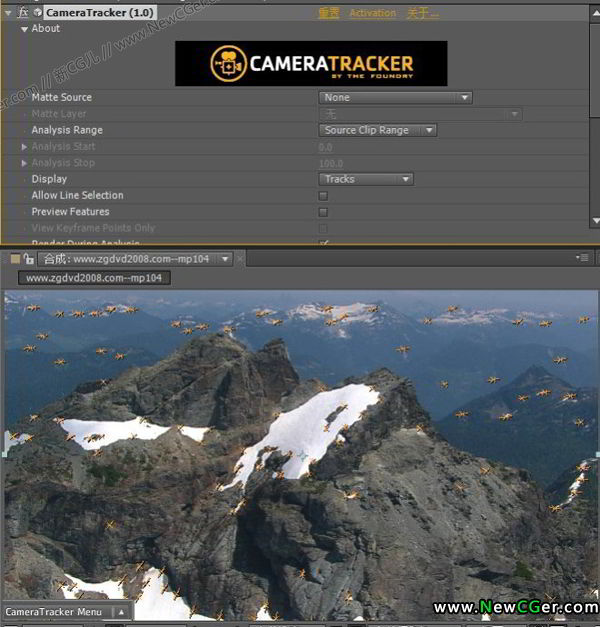
Task: Collapse the About section
Action: point(24,29)
